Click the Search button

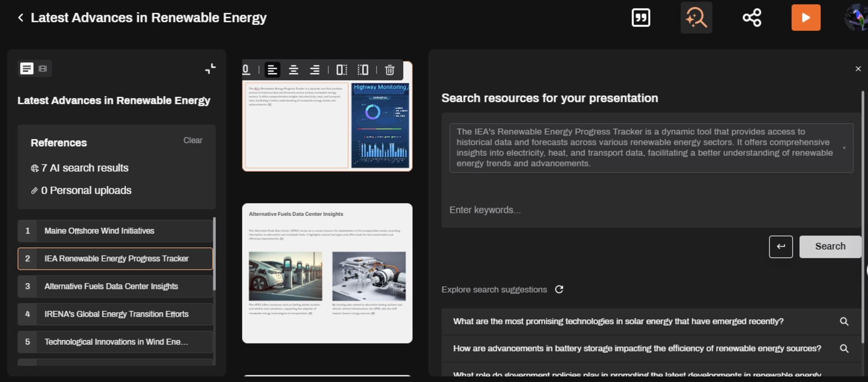pyautogui.click(x=830, y=247)
